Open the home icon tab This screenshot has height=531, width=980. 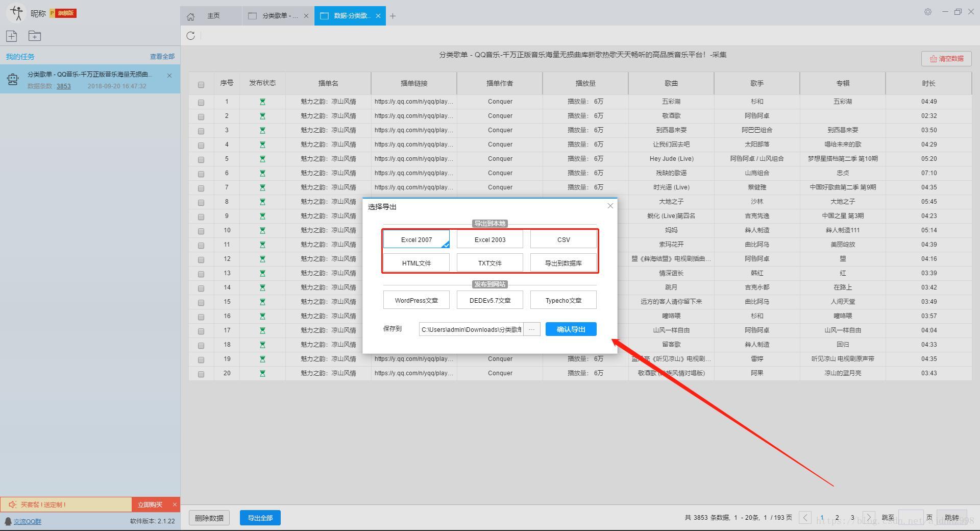tap(190, 16)
